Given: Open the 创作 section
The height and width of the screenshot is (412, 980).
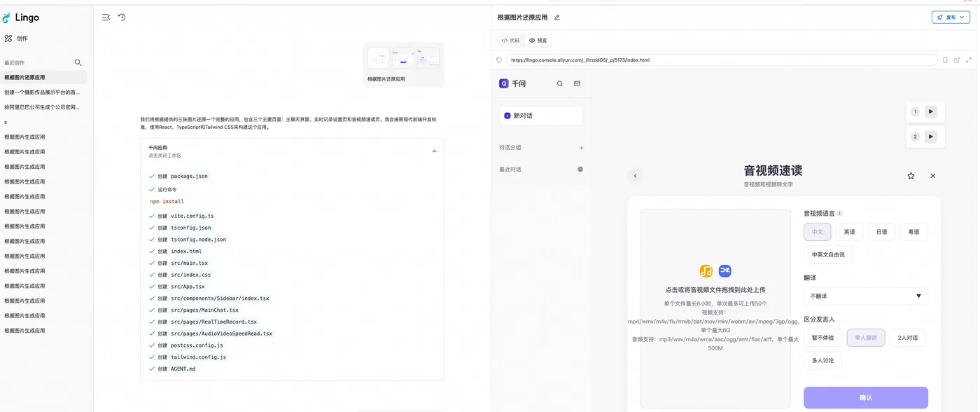Looking at the screenshot, I should point(17,39).
